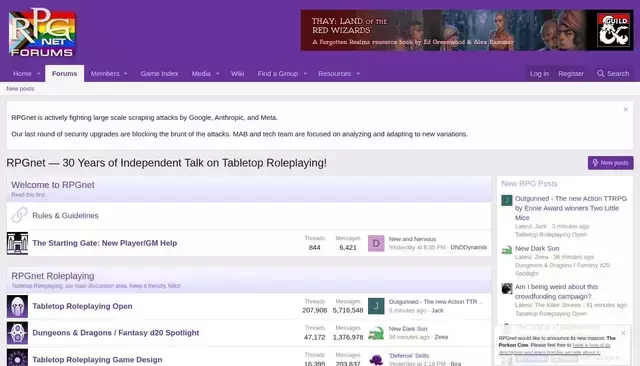Click the DNDDynamite username
Image resolution: width=640 pixels, height=366 pixels.
(469, 248)
